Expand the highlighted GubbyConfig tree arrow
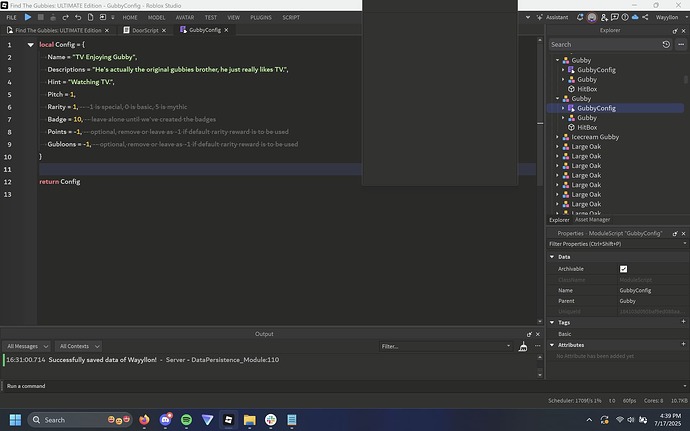690x431 pixels. point(563,108)
